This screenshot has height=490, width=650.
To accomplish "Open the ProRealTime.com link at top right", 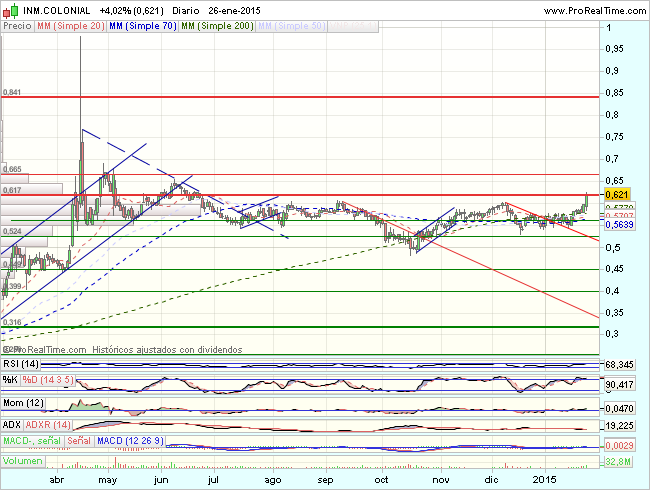I will 594,8.
